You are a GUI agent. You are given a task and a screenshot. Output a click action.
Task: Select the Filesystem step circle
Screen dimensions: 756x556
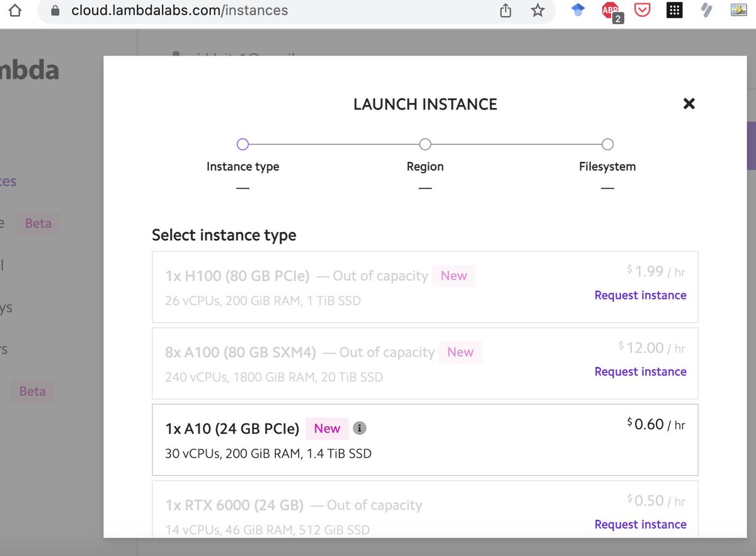[x=607, y=144]
